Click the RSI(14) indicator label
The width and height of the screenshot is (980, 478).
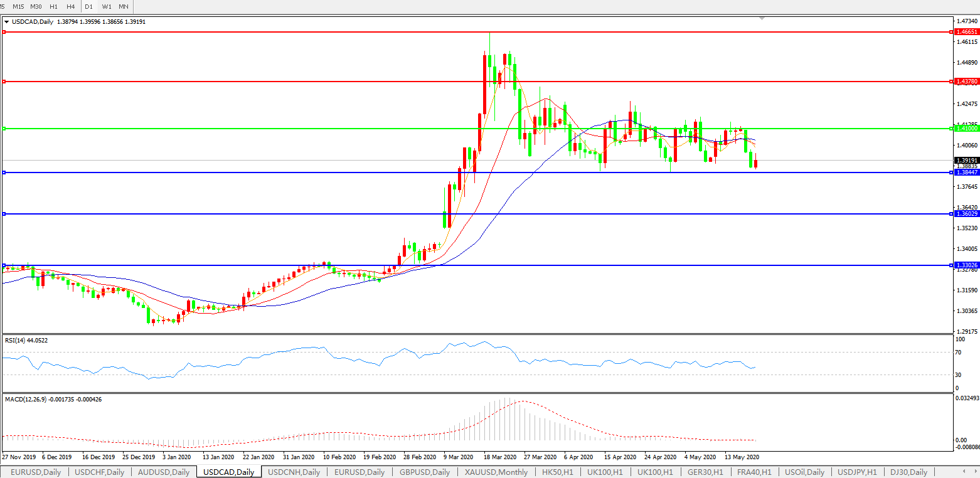pos(26,340)
